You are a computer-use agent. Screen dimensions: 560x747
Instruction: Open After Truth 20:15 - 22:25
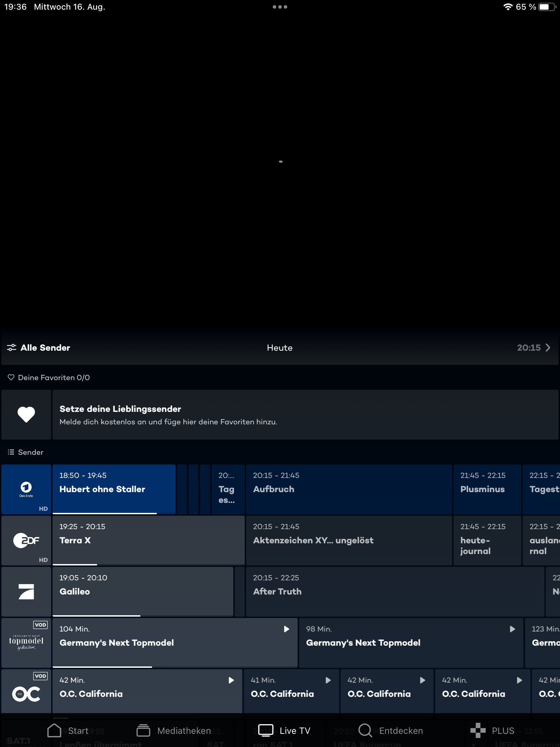click(x=395, y=592)
